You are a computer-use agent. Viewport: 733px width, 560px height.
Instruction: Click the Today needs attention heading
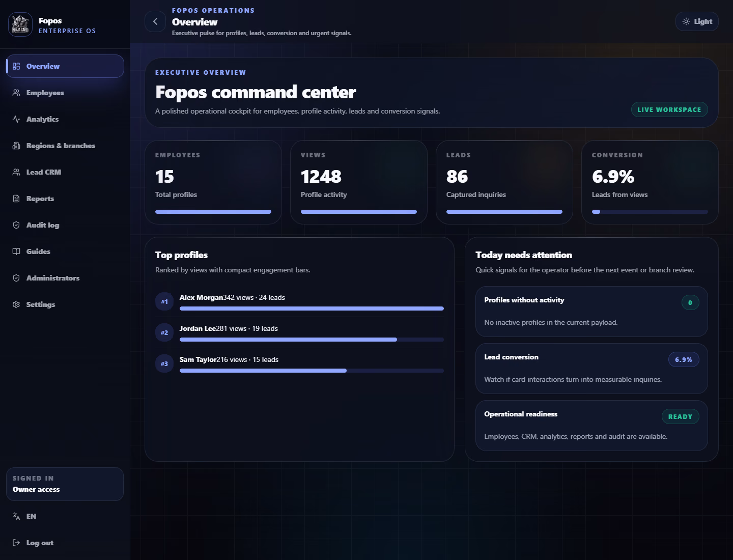tap(524, 255)
